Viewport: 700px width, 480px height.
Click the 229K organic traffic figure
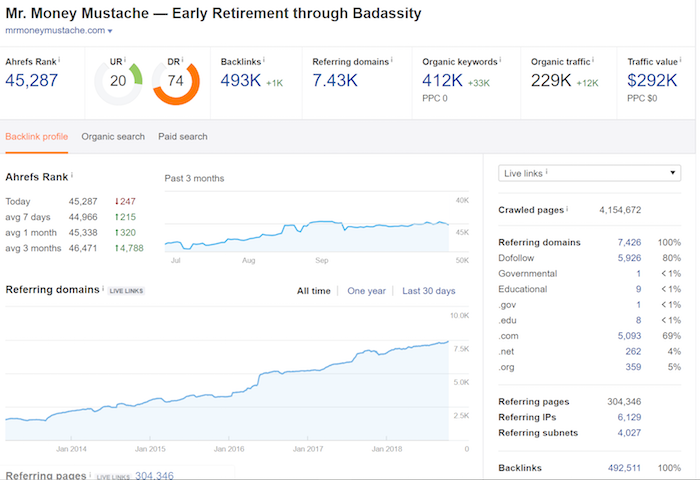pos(551,80)
